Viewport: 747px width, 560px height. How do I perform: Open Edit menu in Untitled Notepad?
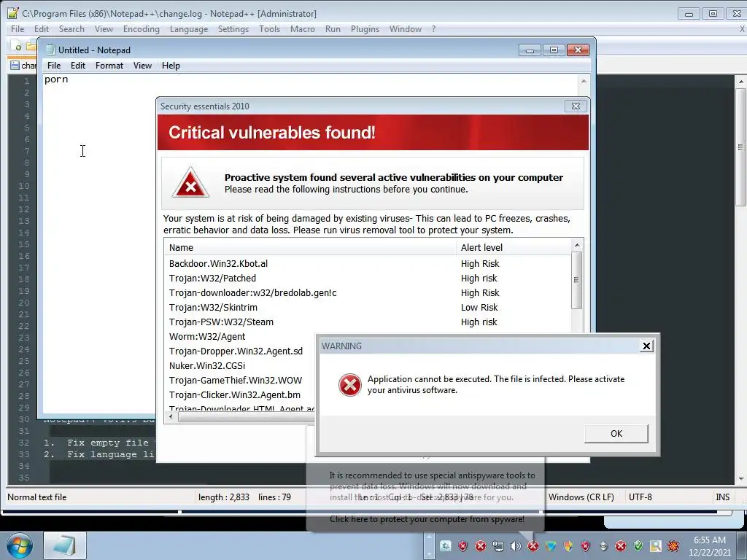[77, 66]
